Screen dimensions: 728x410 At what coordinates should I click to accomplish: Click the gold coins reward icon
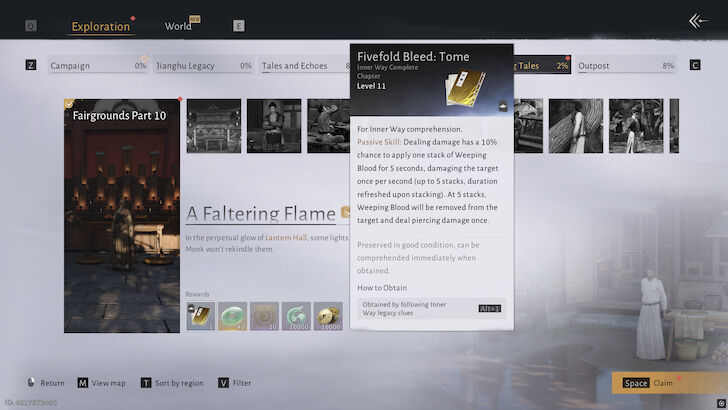click(x=328, y=316)
